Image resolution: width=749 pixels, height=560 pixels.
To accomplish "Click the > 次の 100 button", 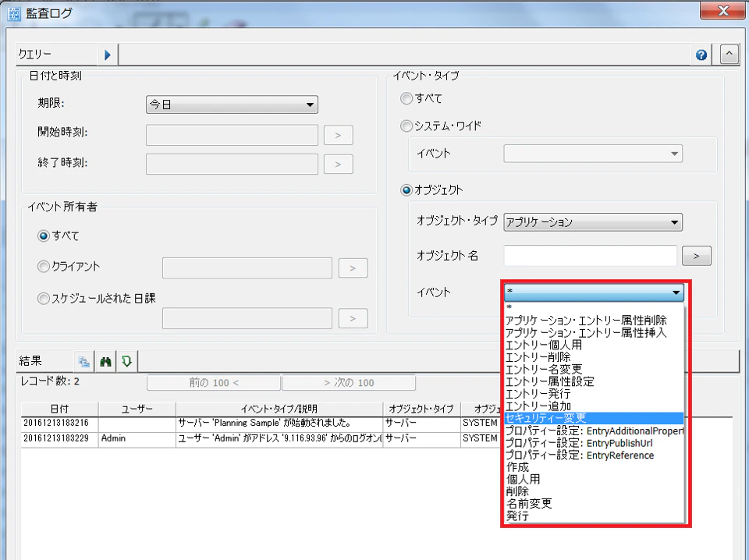I will tap(349, 383).
